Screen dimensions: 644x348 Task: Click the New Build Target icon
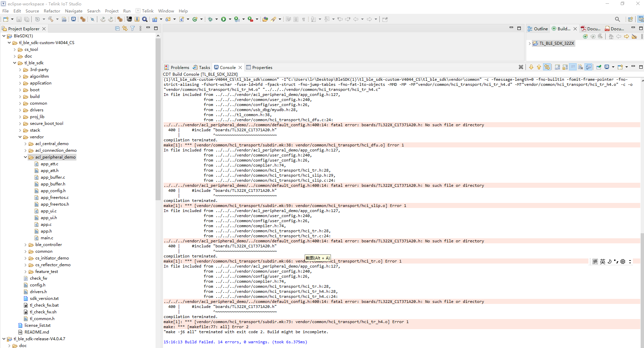[x=585, y=36]
